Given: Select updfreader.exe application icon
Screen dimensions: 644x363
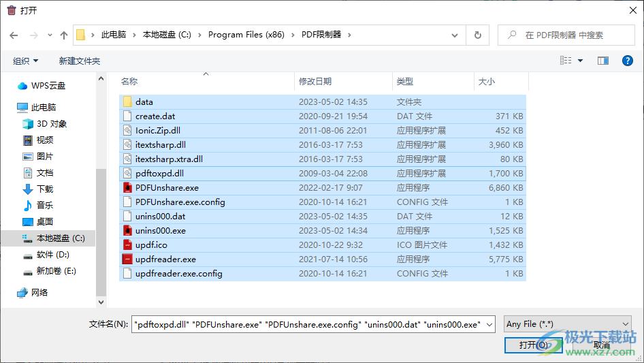Looking at the screenshot, I should (128, 259).
